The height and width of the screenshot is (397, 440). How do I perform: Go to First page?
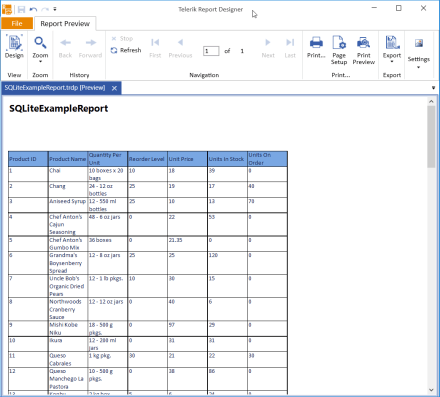tap(155, 48)
